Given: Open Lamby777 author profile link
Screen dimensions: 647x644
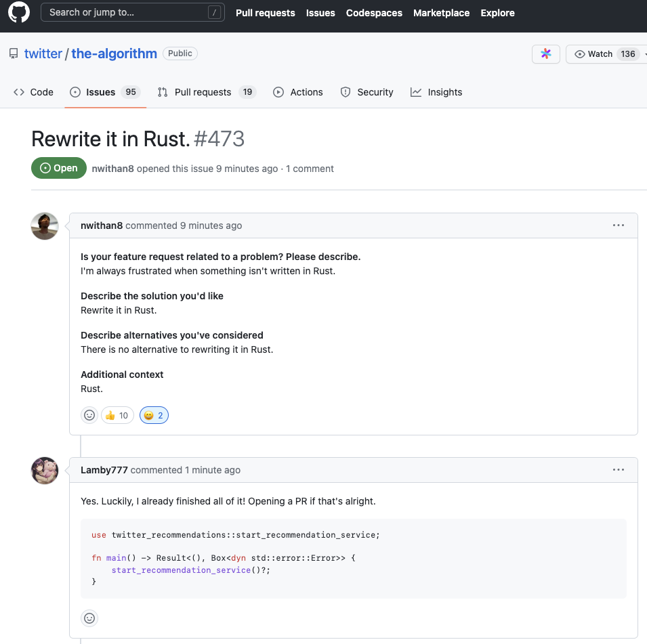Looking at the screenshot, I should click(x=104, y=470).
